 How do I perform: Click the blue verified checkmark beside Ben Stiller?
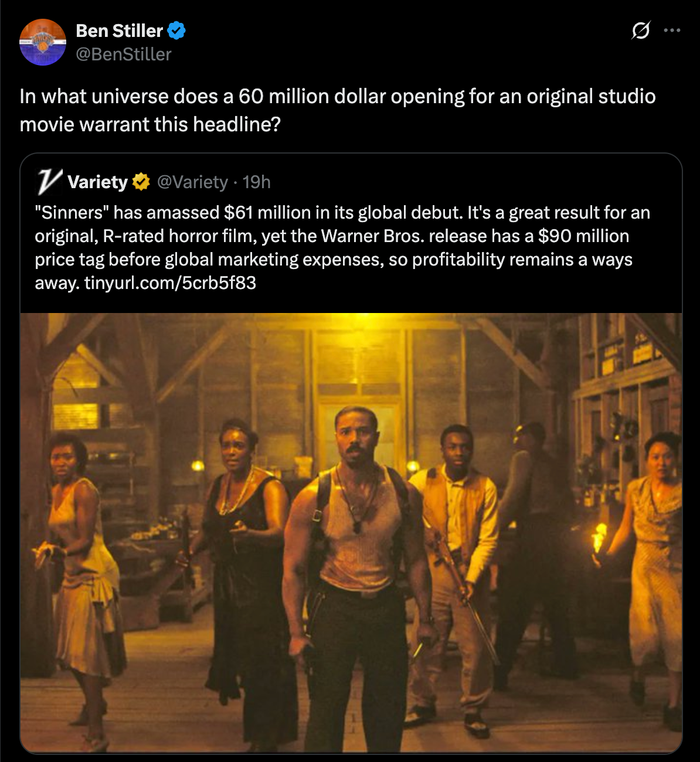176,32
